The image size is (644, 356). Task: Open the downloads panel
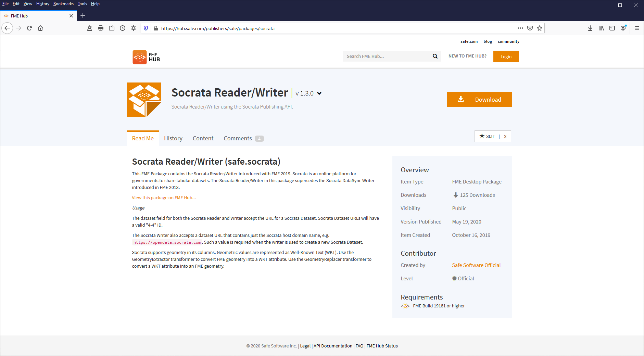(x=590, y=28)
